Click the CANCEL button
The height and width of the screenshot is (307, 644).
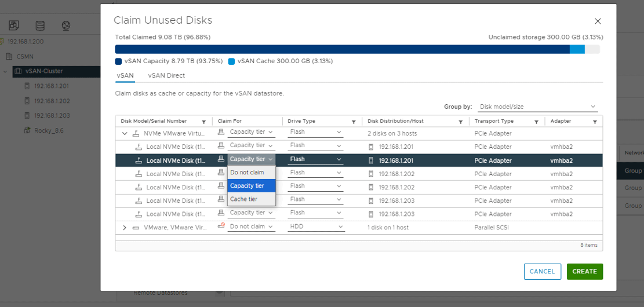click(542, 271)
